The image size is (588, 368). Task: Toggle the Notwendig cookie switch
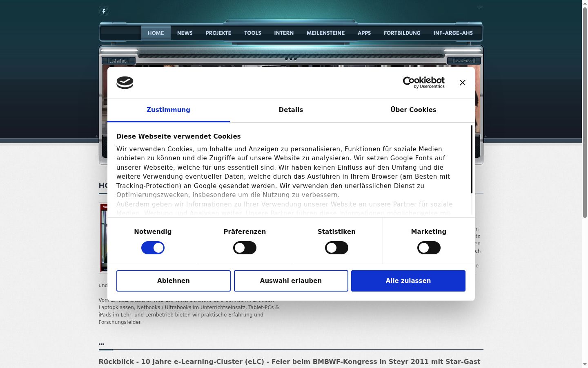(153, 248)
